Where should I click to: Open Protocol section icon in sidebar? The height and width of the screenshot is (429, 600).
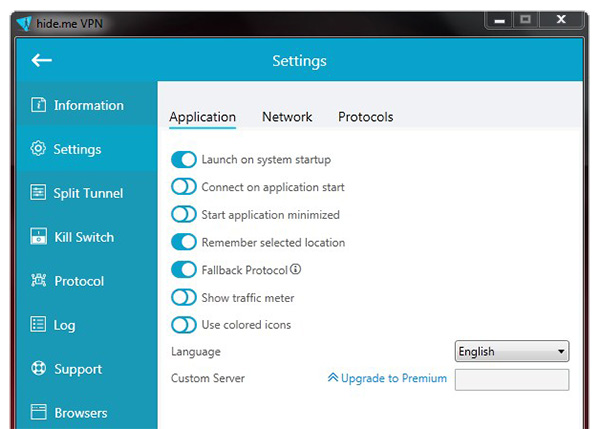click(x=38, y=280)
